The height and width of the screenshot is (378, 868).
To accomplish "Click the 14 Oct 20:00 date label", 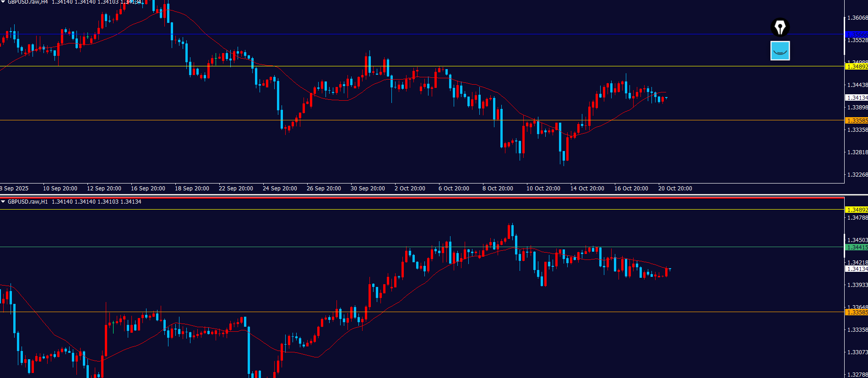I will pos(587,189).
